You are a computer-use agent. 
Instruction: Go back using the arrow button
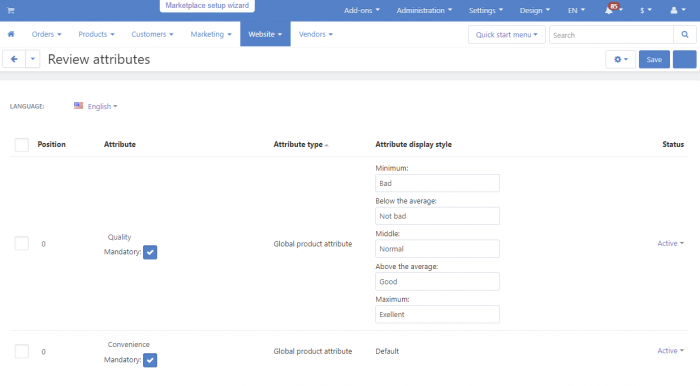click(x=14, y=59)
